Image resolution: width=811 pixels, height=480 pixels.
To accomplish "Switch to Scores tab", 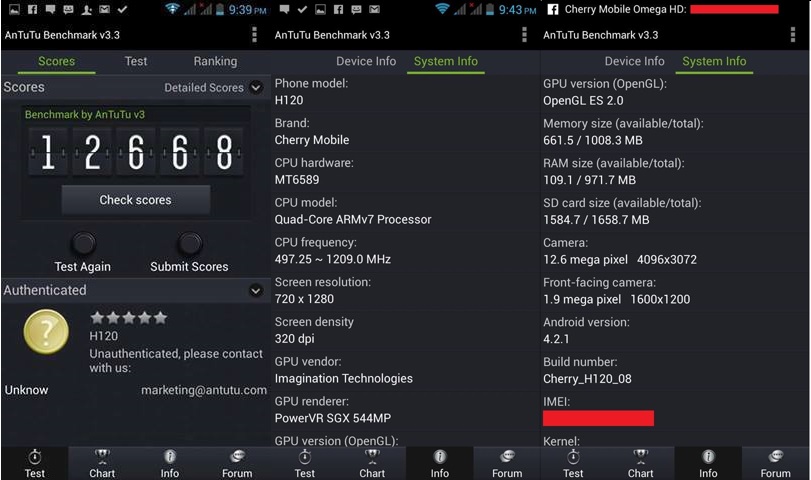I will 56,62.
